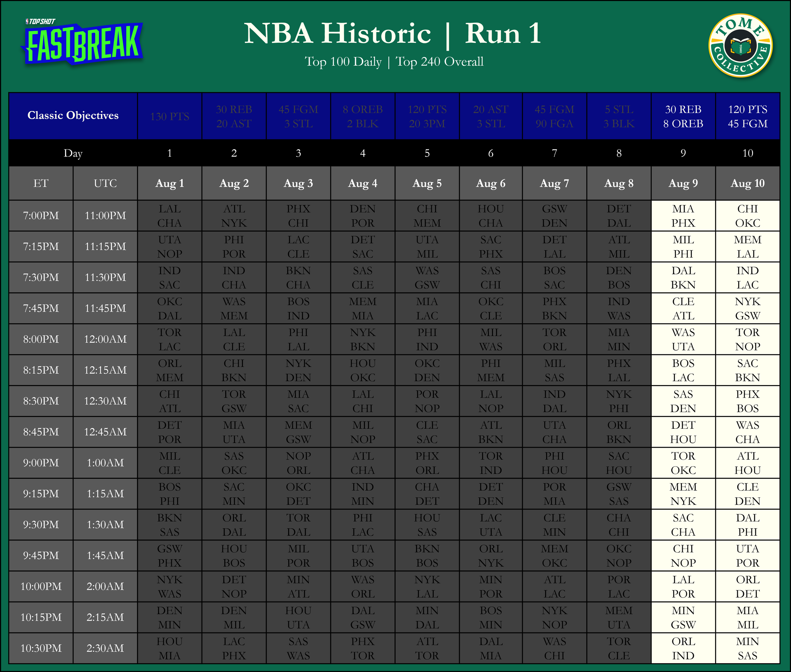Click the UTC column header
The image size is (791, 672).
(x=105, y=183)
